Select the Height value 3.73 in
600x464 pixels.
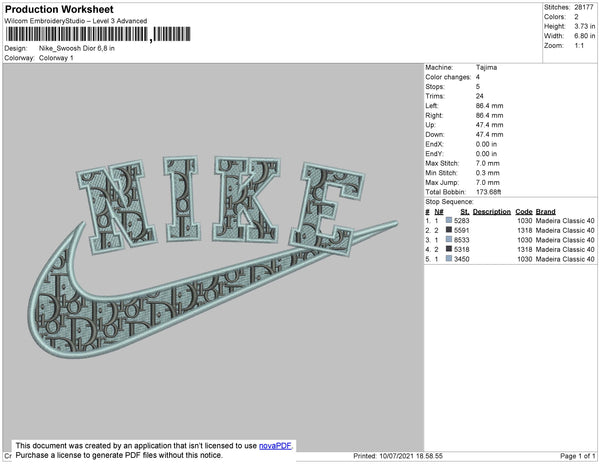(x=584, y=26)
